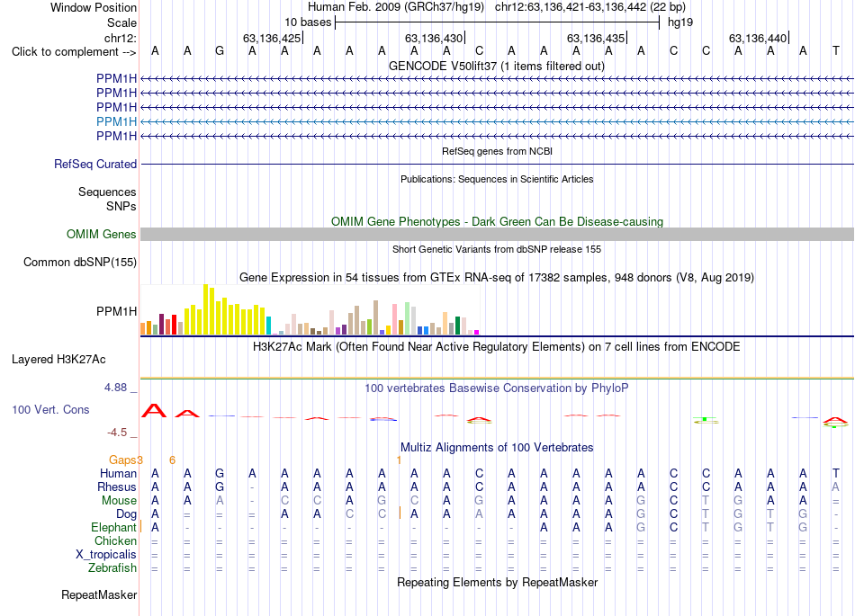Click the PhyloP Basewise Conservation title
This screenshot has width=855, height=616.
point(497,388)
